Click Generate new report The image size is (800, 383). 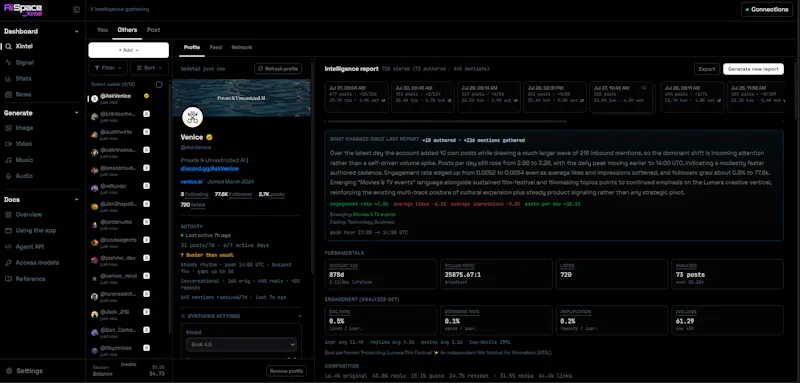(x=753, y=69)
